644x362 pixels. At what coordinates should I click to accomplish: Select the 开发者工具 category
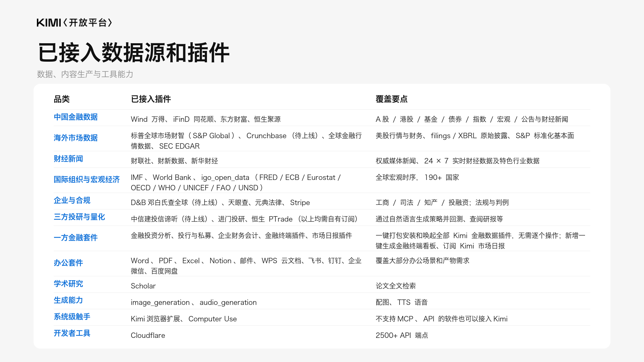(72, 333)
